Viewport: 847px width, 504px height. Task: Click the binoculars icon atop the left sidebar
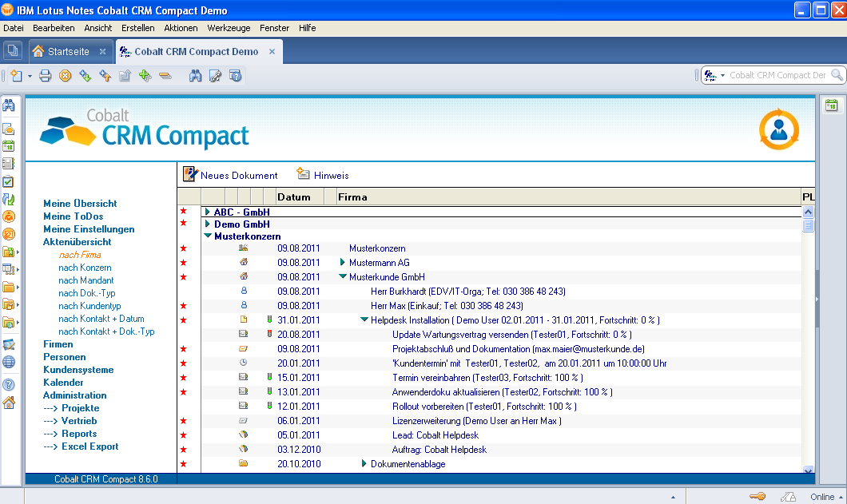tap(9, 105)
